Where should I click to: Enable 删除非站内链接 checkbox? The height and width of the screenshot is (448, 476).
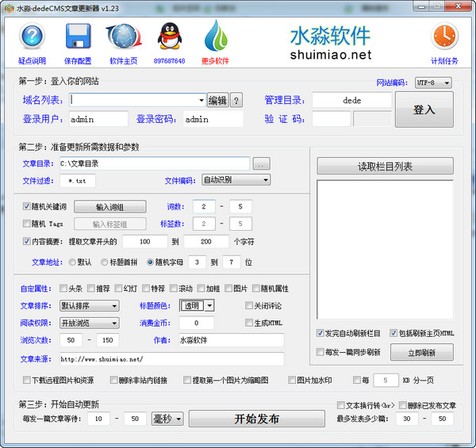pos(113,380)
